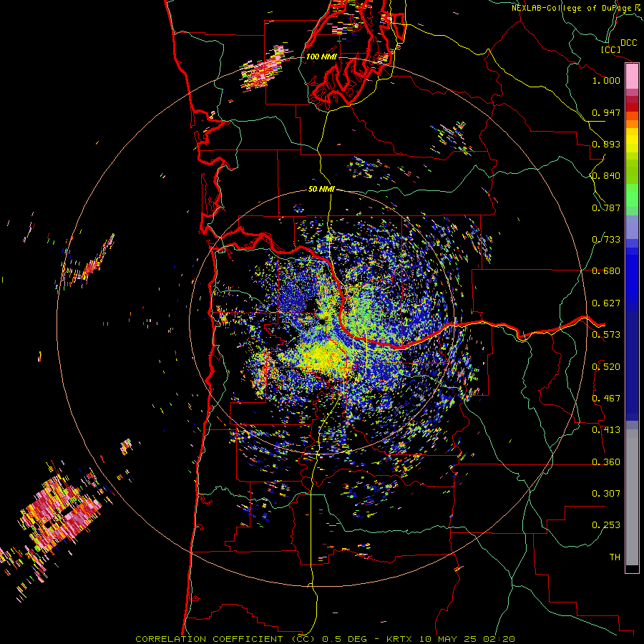Click the 0.893 scale value
The height and width of the screenshot is (644, 644).
(x=606, y=144)
